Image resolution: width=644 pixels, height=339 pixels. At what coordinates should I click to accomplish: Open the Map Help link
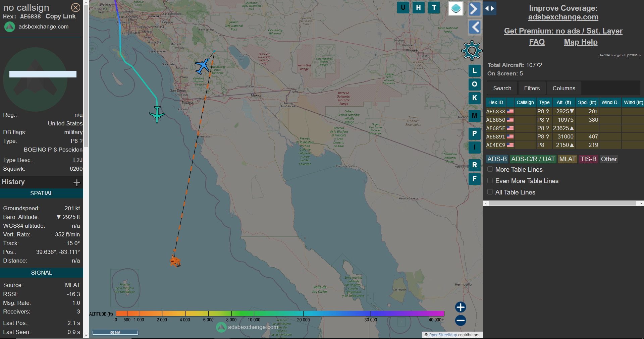[x=581, y=42]
